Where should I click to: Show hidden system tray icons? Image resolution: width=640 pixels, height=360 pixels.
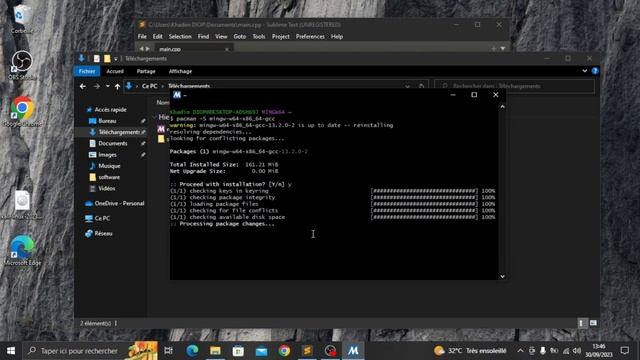click(x=520, y=351)
